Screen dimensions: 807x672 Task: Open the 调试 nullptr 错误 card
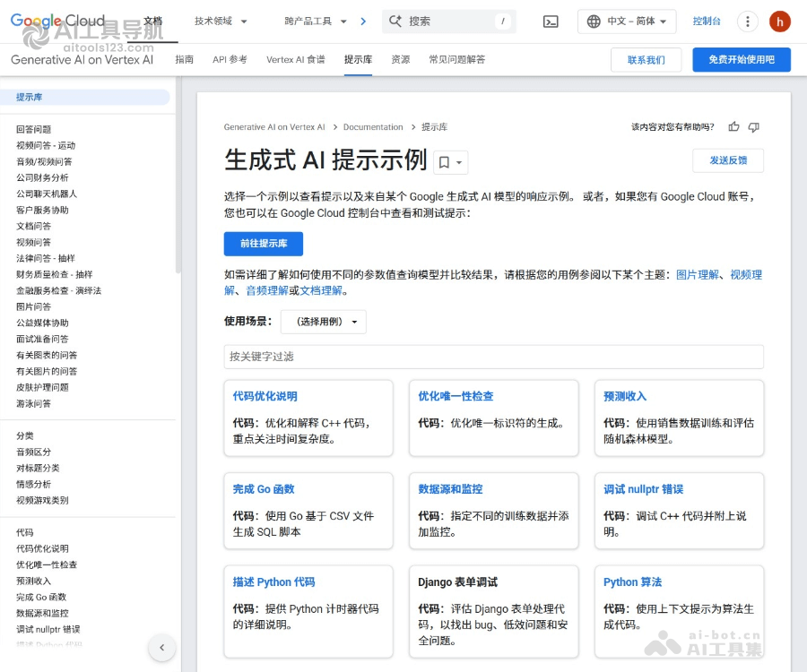(679, 511)
